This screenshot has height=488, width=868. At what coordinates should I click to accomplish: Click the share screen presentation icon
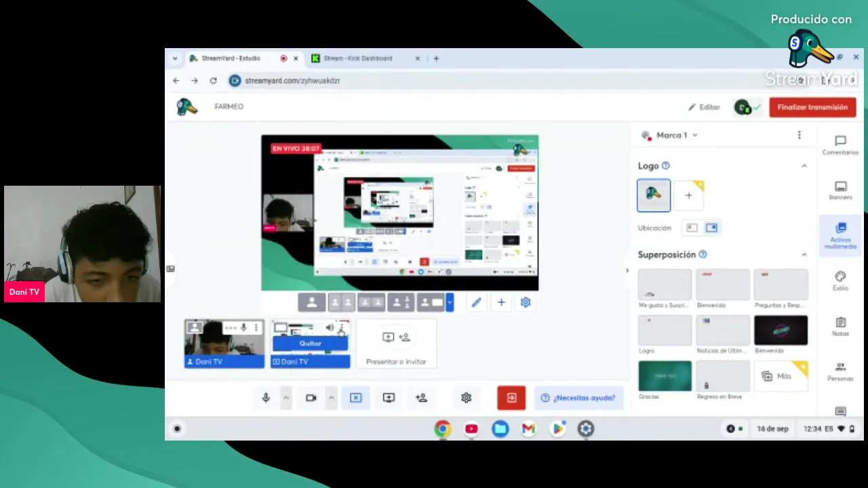(x=389, y=398)
